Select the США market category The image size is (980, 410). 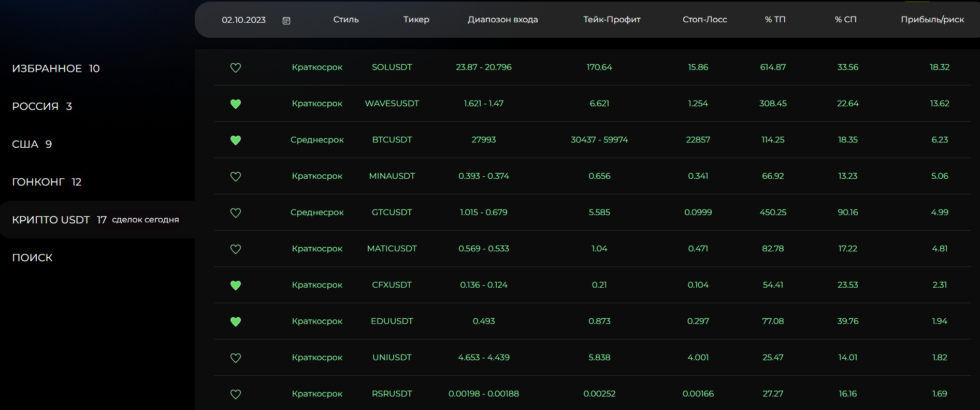click(x=32, y=144)
